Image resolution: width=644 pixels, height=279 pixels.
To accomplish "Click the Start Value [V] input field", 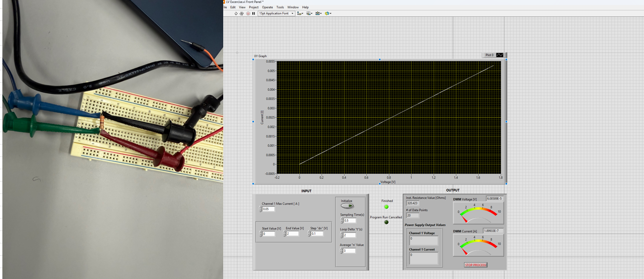I will click(x=269, y=234).
